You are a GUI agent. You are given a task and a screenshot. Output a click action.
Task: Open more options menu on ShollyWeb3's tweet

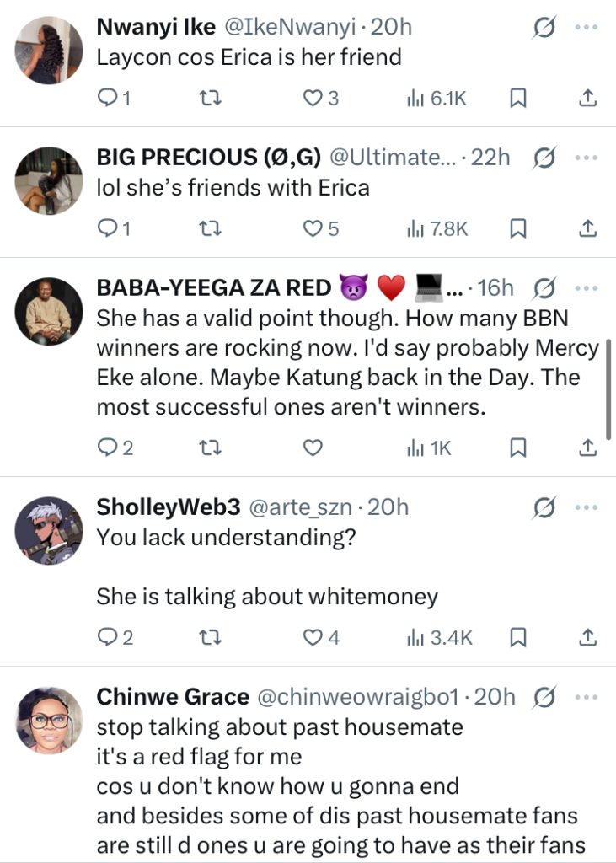[586, 507]
